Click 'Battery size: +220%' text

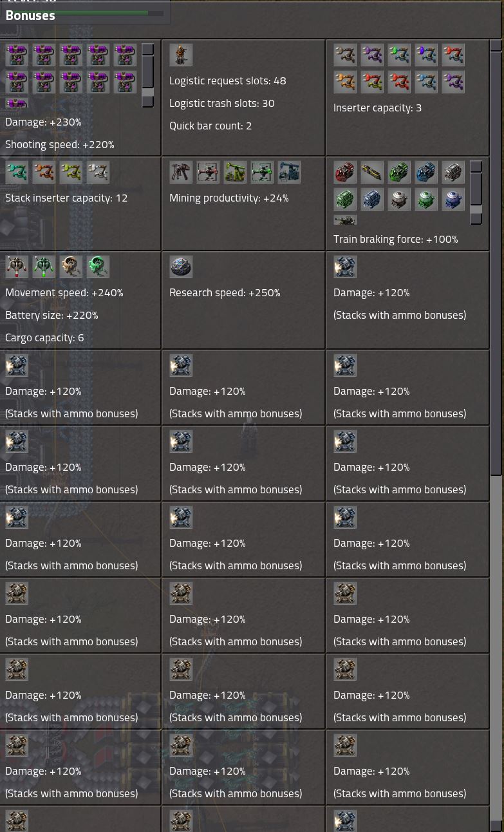(x=51, y=315)
